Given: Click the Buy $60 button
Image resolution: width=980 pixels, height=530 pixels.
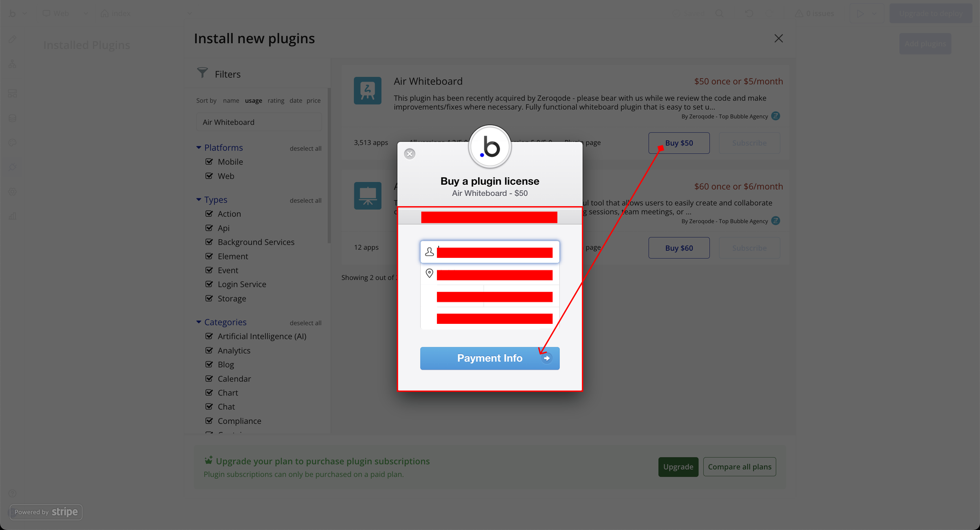Looking at the screenshot, I should tap(679, 248).
